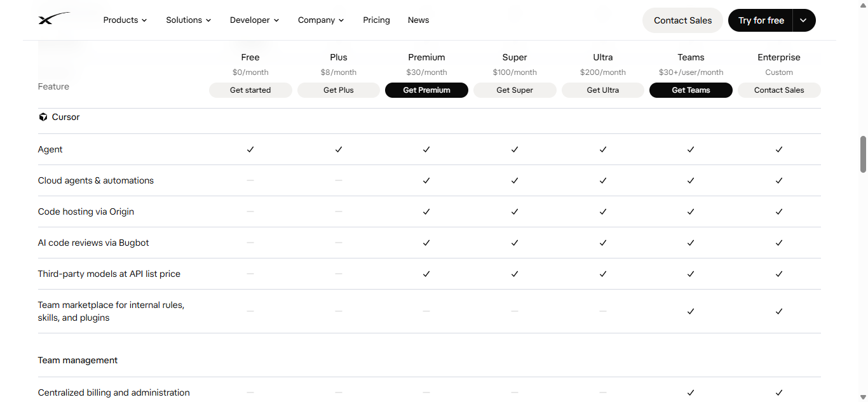Screen dimensions: 868x402
Task: Click the page's vertical scrollbar thumb
Action: [863, 154]
